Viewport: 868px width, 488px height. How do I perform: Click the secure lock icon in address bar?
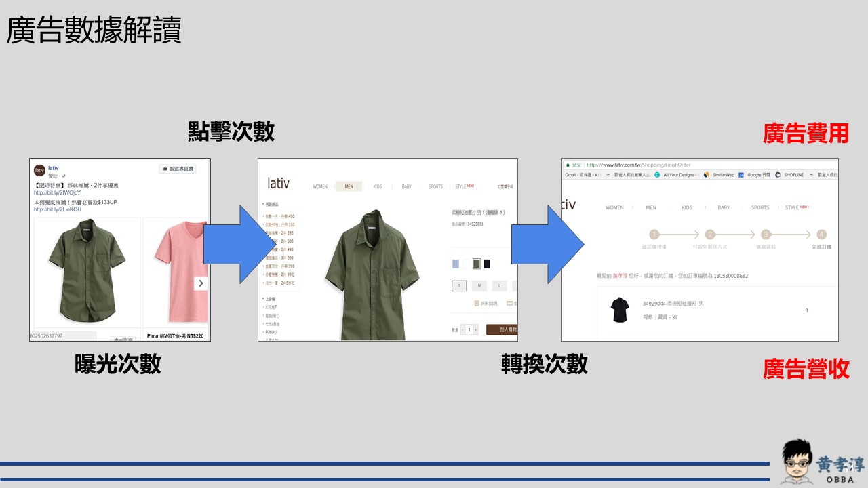568,165
